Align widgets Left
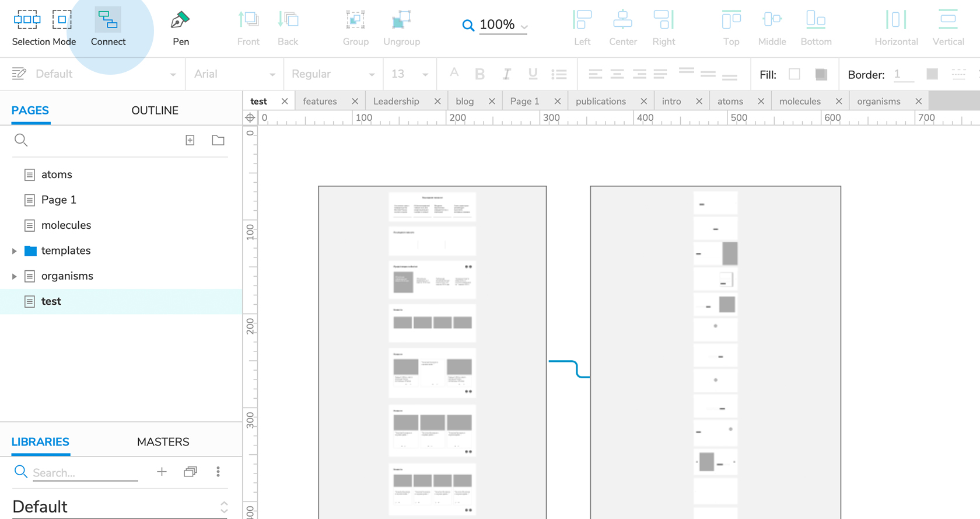This screenshot has height=519, width=980. 582,27
